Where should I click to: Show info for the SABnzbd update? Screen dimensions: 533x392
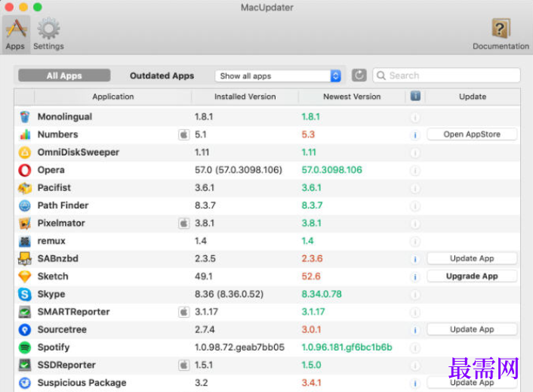pos(415,259)
